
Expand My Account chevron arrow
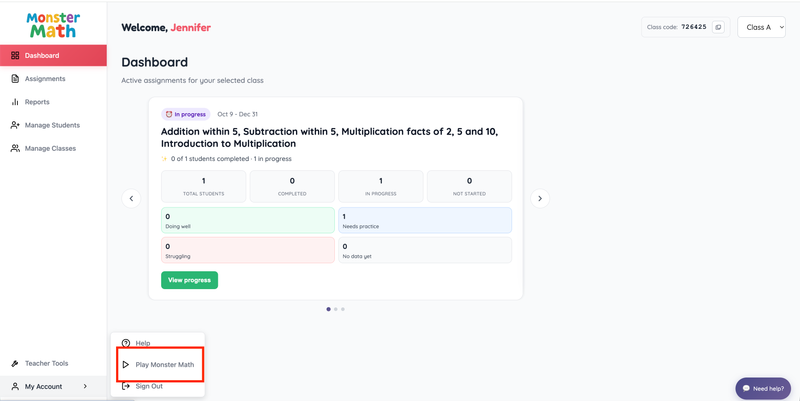click(85, 387)
